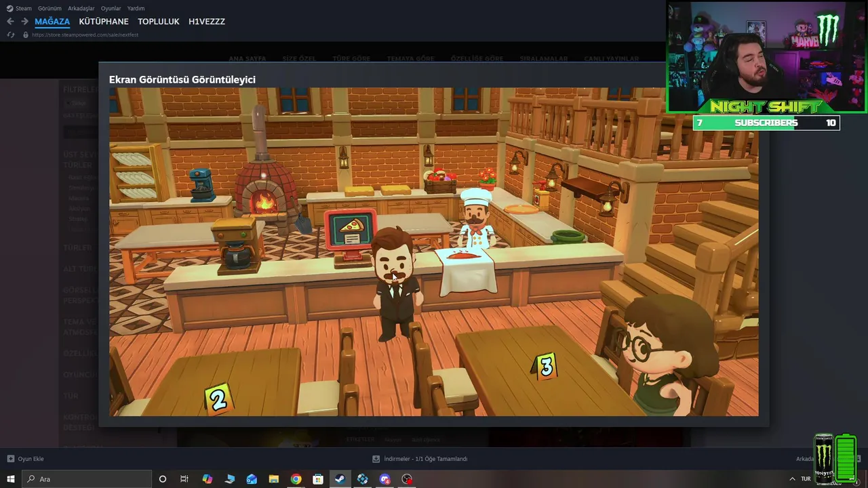Open the Yardım menu
The height and width of the screenshot is (488, 868).
coord(136,8)
